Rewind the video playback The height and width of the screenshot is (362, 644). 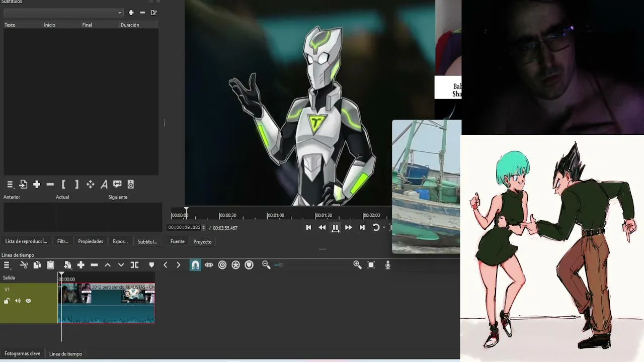(322, 228)
